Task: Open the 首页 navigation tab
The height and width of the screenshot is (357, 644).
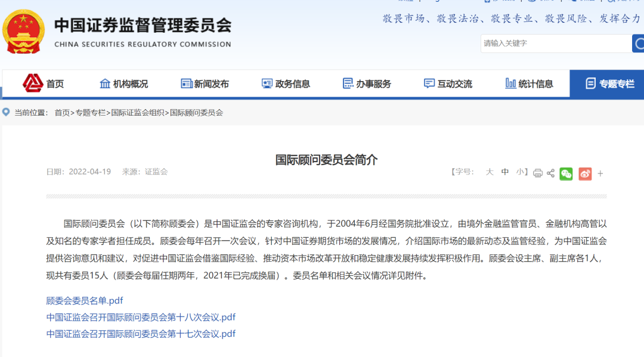Action: (x=43, y=83)
